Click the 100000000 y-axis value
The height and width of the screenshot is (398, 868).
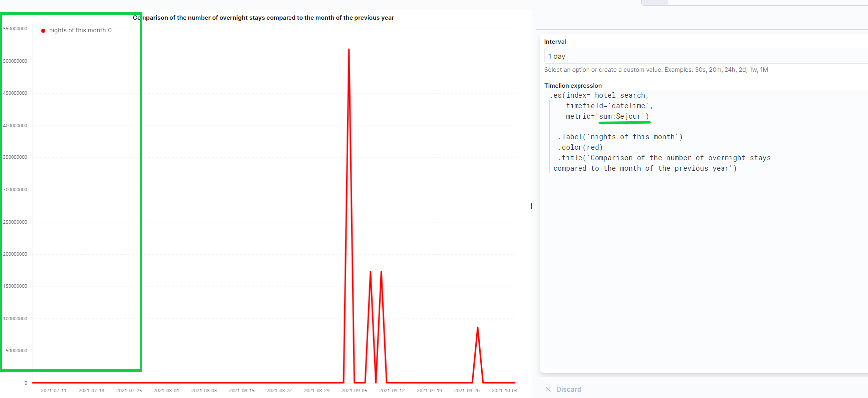15,319
